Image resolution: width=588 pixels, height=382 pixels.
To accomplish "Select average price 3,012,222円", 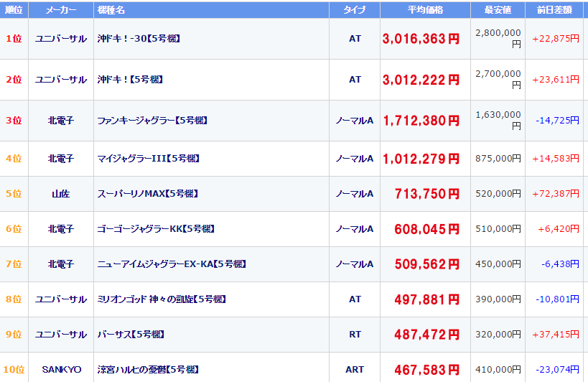I will pos(421,80).
